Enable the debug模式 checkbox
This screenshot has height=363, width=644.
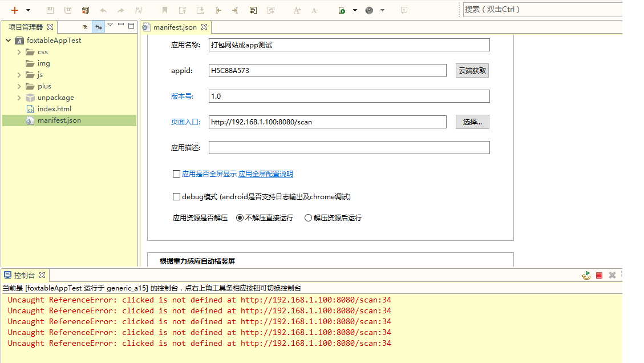(x=177, y=197)
